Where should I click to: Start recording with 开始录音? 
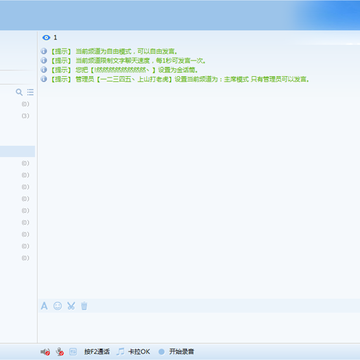[x=182, y=352]
